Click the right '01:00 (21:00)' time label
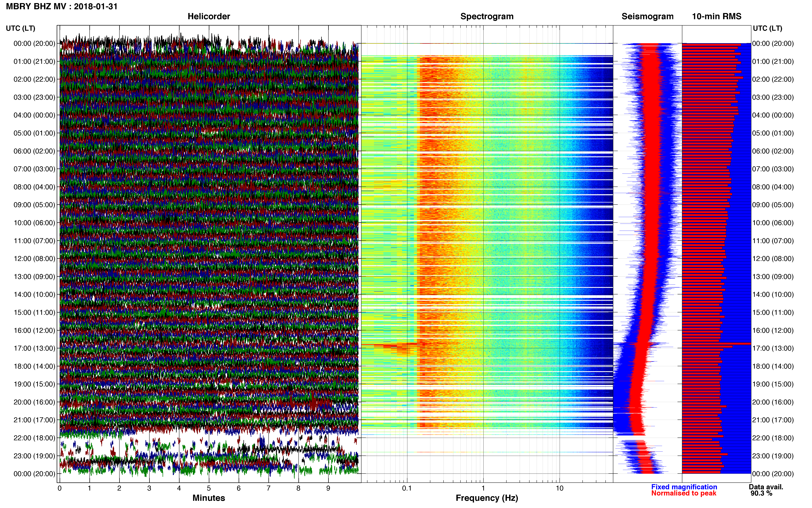812x508 pixels. point(773,62)
